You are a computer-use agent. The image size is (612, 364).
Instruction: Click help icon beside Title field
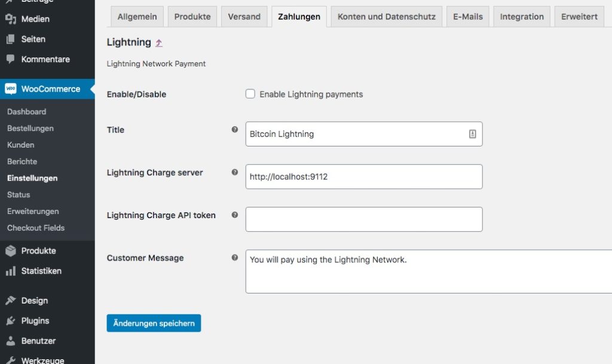tap(234, 130)
